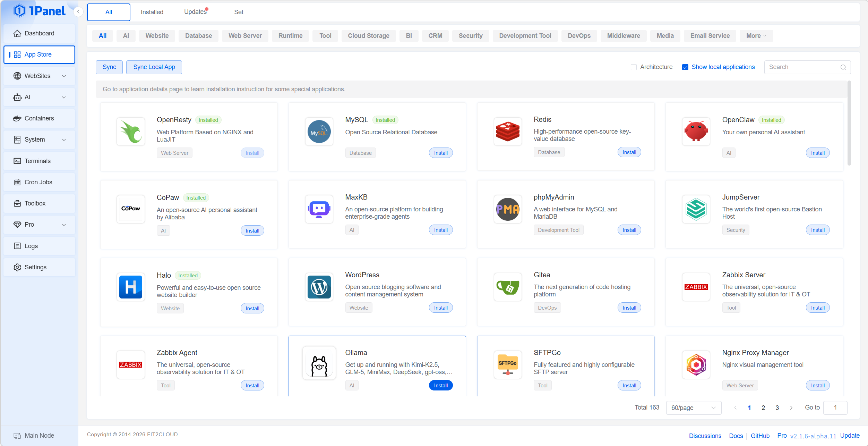Screen dimensions: 868x446
Task: Open the JumpServer app icon
Action: [696, 209]
